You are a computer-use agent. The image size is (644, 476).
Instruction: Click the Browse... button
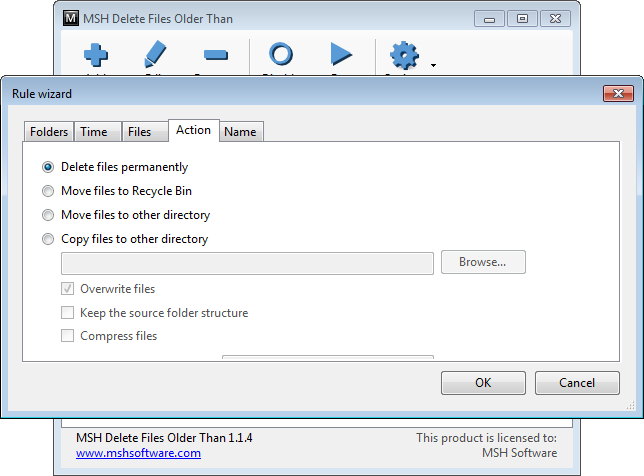(483, 262)
